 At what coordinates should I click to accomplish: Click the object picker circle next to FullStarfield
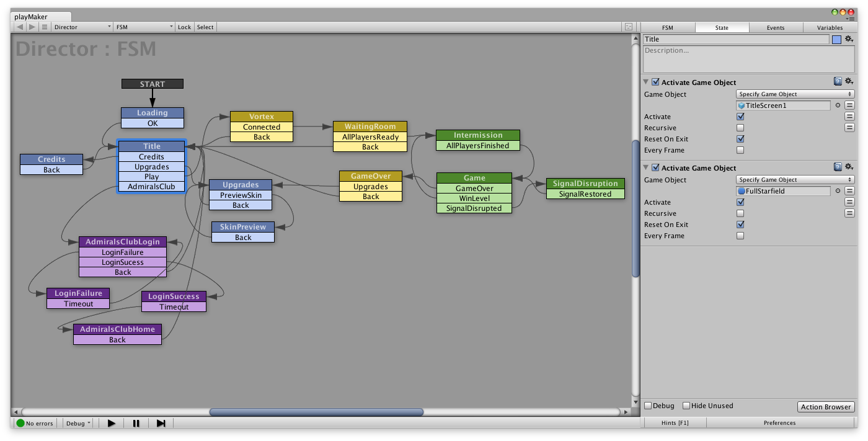pos(838,191)
